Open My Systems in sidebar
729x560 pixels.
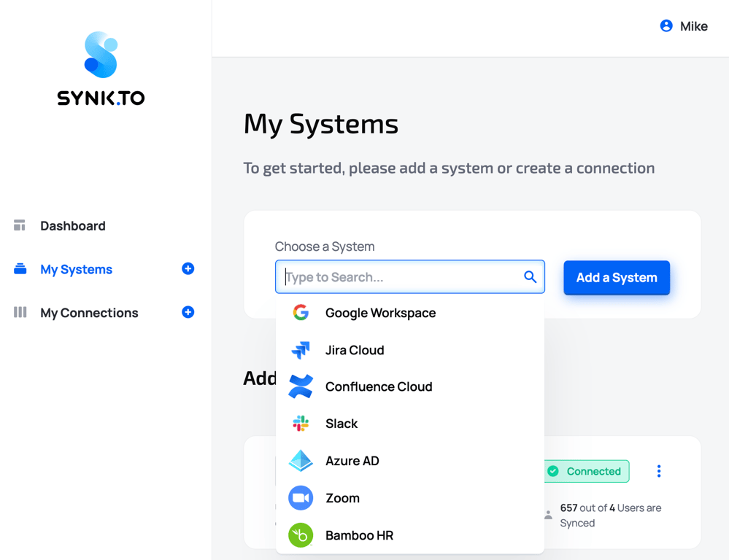coord(76,270)
